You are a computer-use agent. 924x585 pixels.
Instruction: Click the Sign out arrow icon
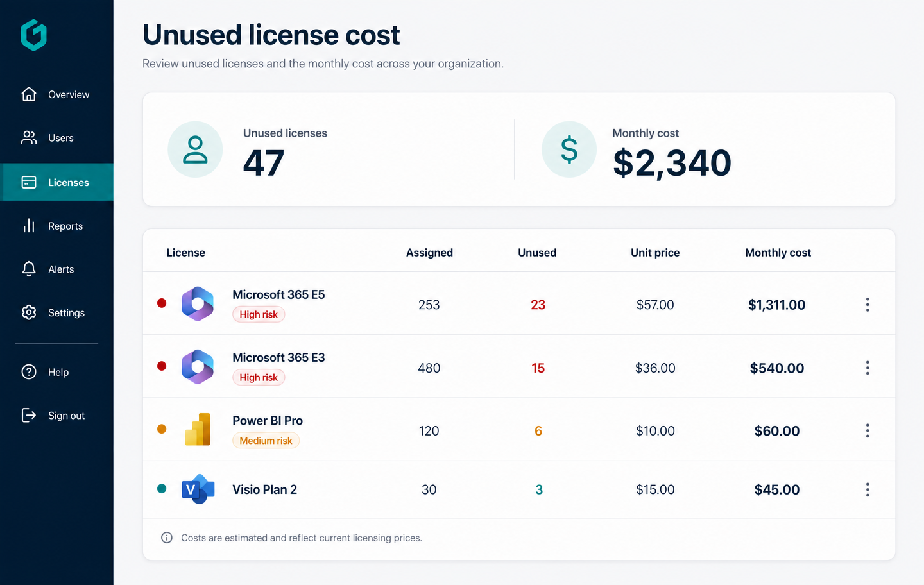(x=29, y=415)
